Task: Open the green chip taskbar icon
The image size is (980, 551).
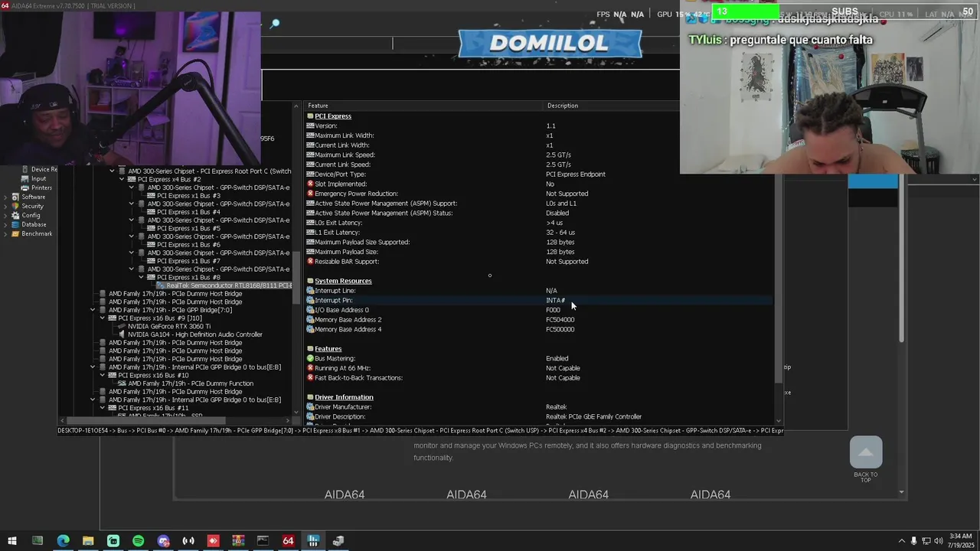Action: (38, 541)
